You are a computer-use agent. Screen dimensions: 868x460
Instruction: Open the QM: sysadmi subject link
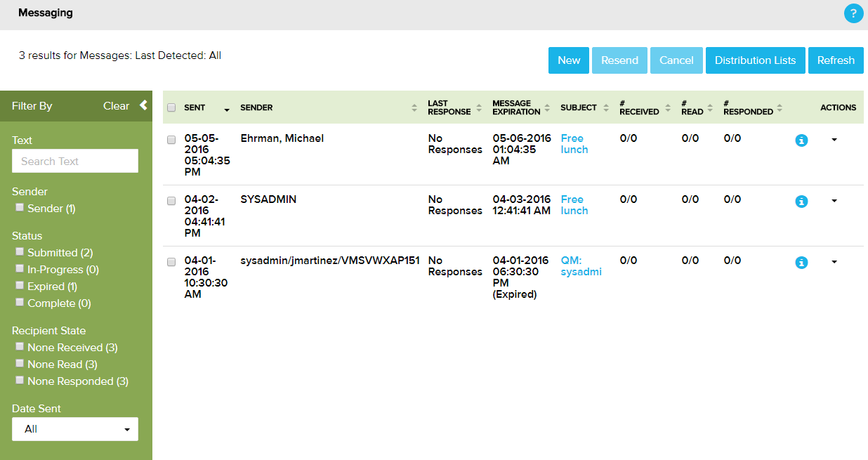tap(581, 266)
